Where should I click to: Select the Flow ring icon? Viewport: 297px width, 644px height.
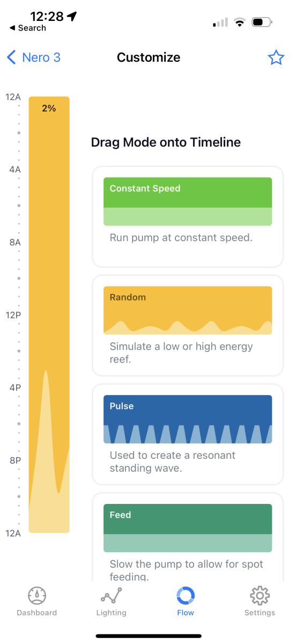(185, 595)
